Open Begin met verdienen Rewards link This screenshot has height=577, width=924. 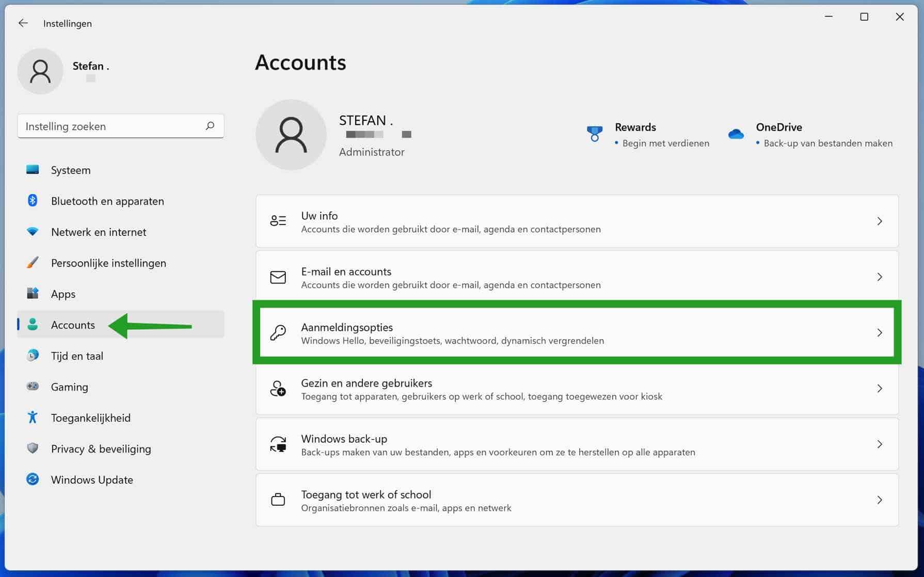pyautogui.click(x=665, y=143)
